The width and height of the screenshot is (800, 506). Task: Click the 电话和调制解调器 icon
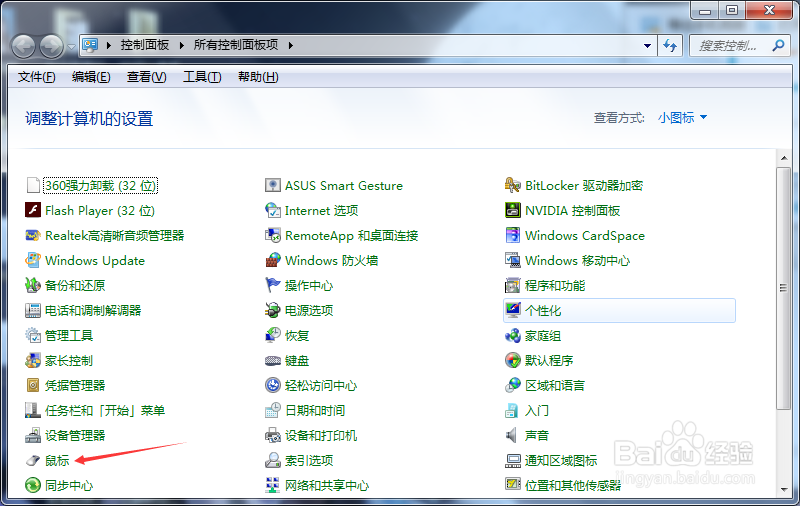click(x=33, y=310)
